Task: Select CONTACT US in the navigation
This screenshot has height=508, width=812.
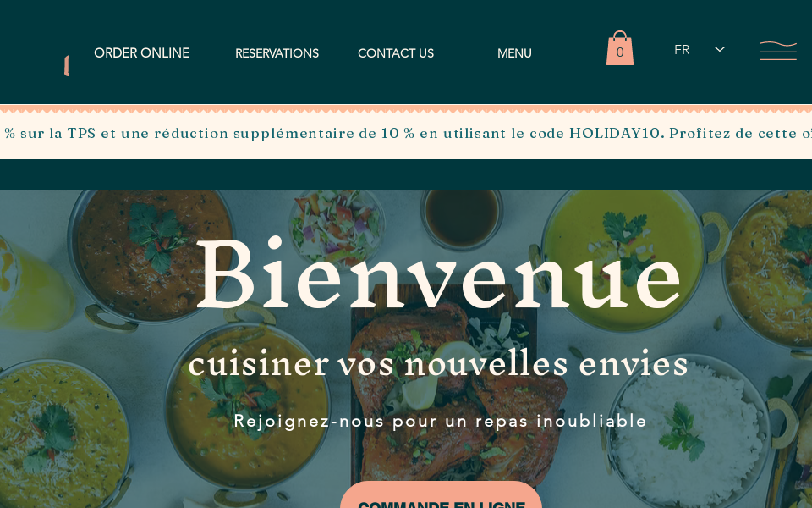Action: click(x=396, y=53)
